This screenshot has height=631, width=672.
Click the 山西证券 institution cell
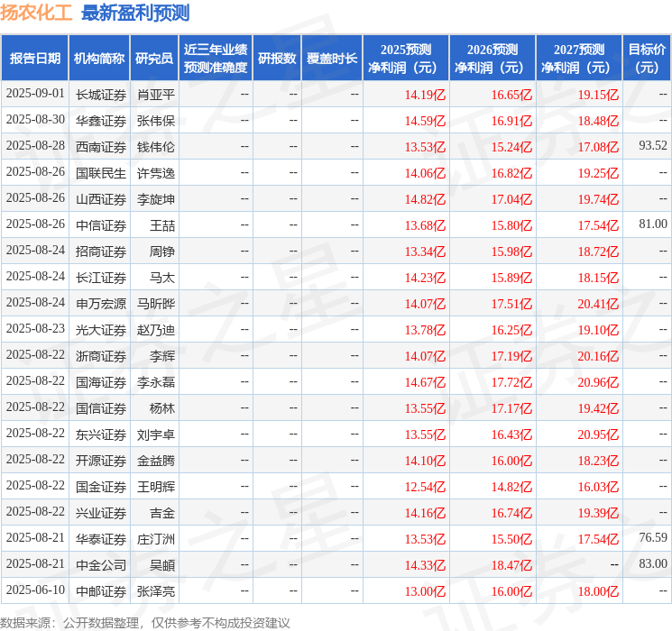pyautogui.click(x=101, y=199)
